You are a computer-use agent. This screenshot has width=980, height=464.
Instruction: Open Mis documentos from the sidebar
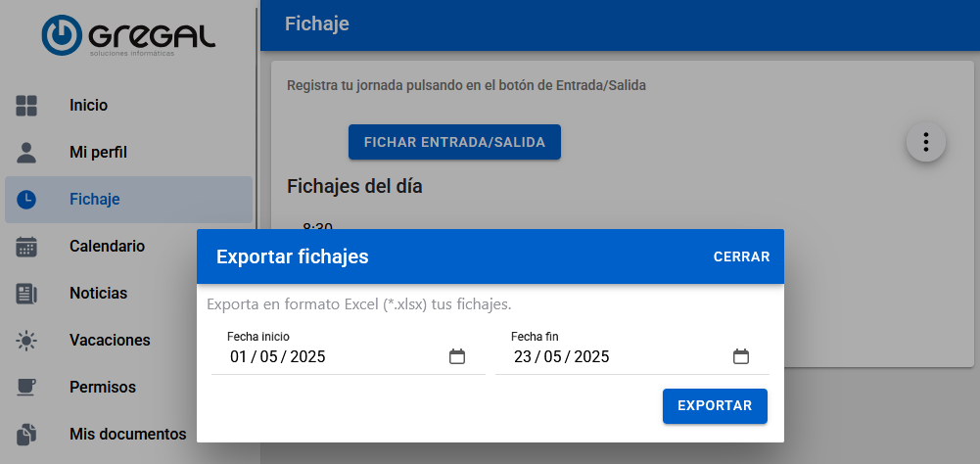tap(127, 434)
